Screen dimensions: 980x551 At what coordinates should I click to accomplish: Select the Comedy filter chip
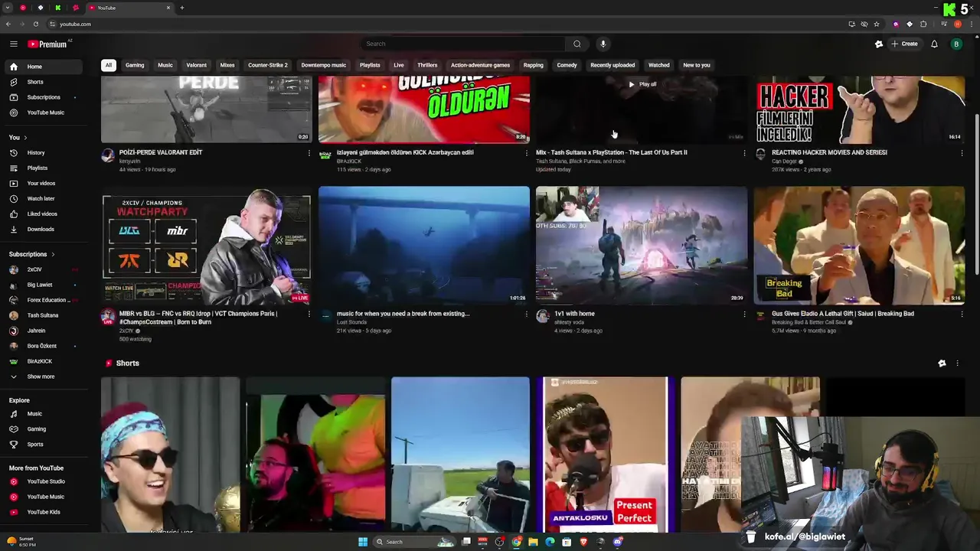click(x=567, y=65)
